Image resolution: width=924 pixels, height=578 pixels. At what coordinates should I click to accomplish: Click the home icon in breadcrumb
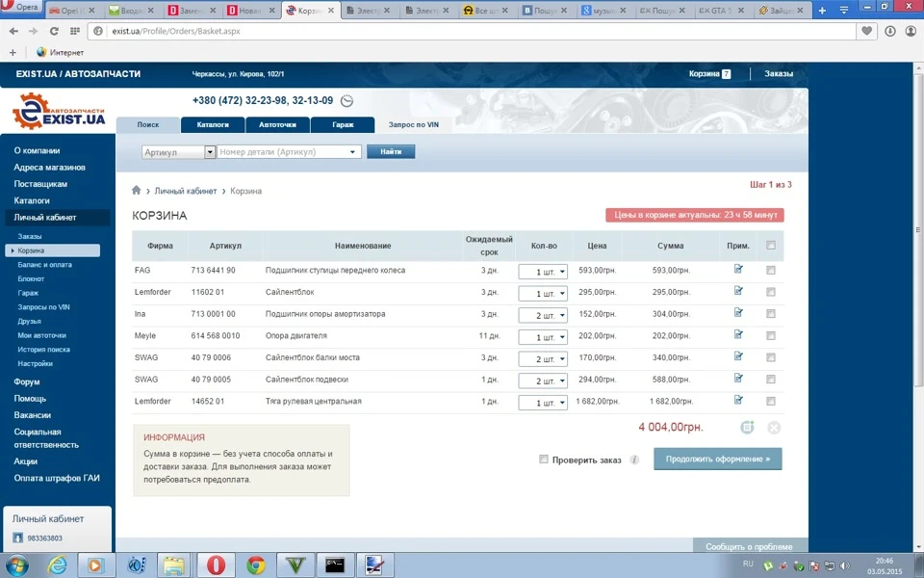136,190
